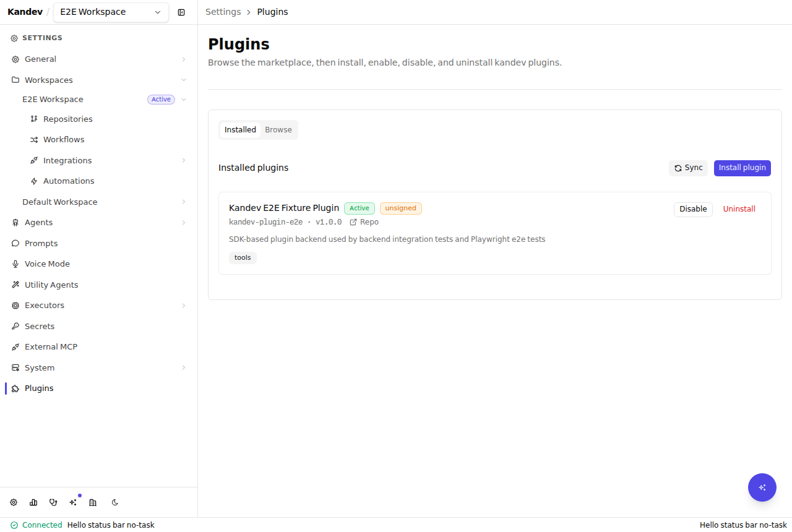Toggle dark mode with moon icon
This screenshot has width=792, height=532.
(x=115, y=502)
